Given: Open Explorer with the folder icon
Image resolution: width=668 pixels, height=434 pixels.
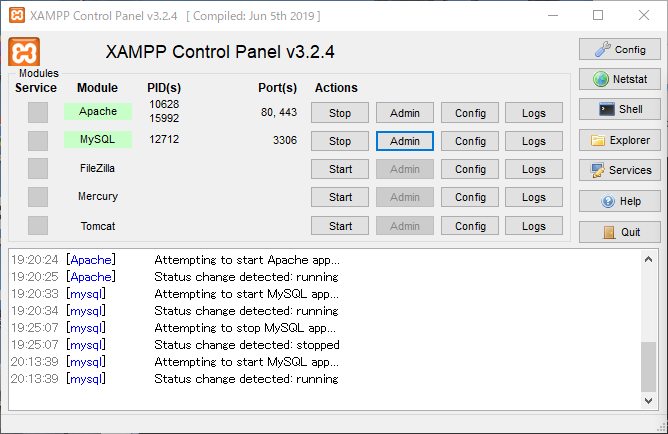Looking at the screenshot, I should pos(619,141).
